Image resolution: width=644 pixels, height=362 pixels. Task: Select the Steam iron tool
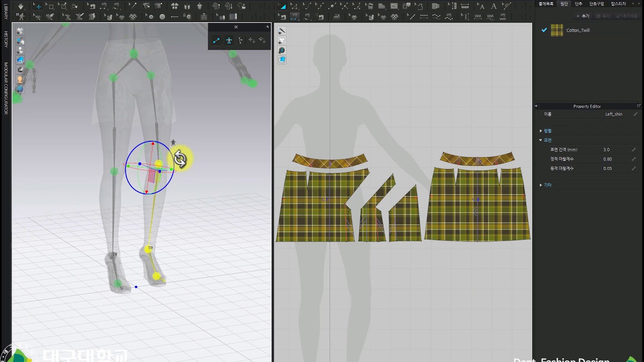click(337, 17)
